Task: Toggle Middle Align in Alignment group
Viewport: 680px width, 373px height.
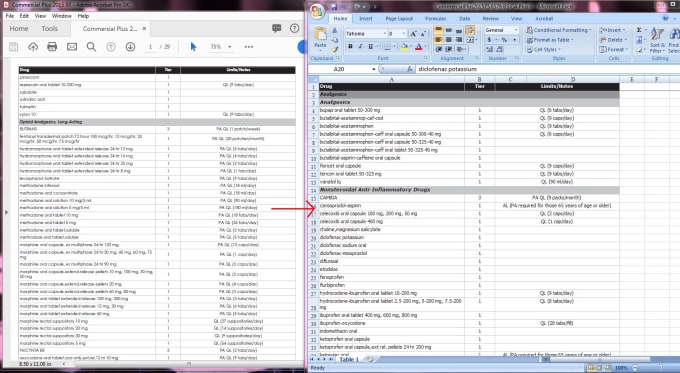Action: click(x=448, y=30)
